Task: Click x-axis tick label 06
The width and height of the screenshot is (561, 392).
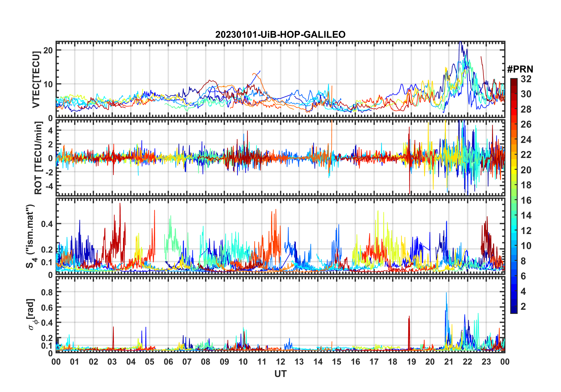Action: point(168,362)
